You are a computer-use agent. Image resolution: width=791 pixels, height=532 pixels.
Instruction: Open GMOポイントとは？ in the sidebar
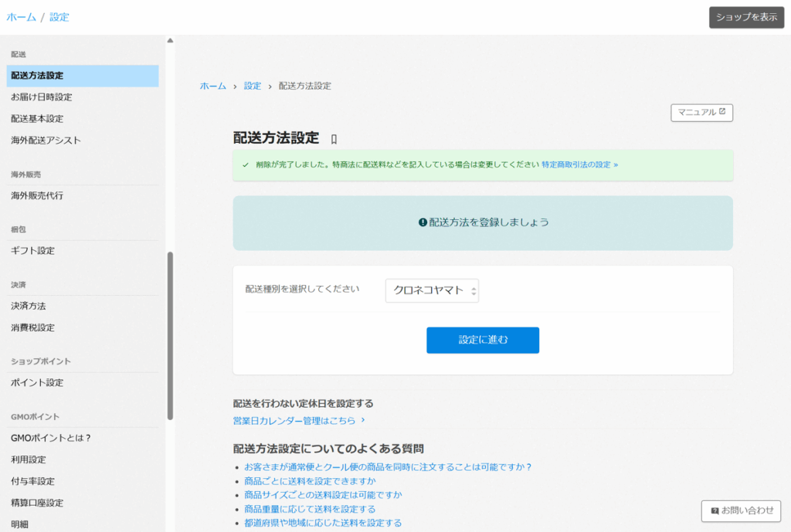(50, 439)
